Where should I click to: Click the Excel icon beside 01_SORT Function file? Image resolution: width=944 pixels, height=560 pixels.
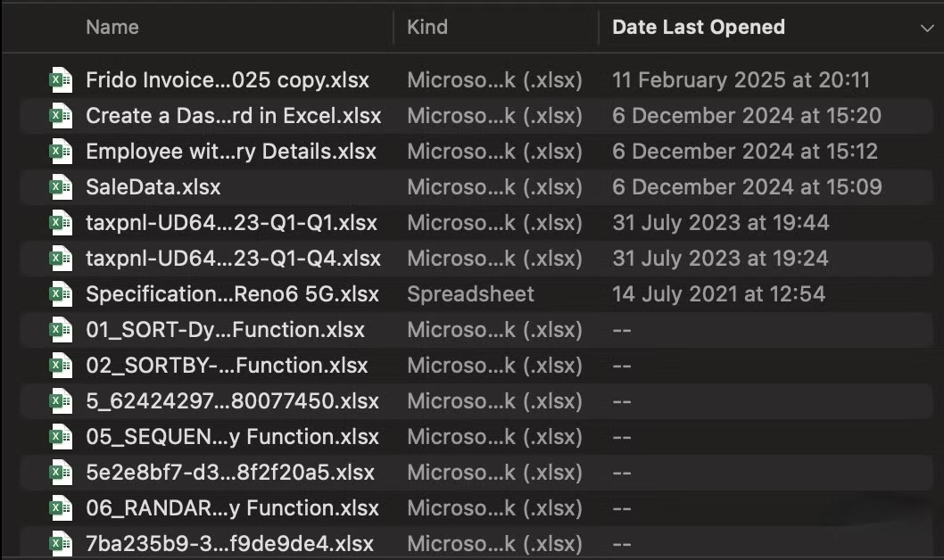click(60, 329)
